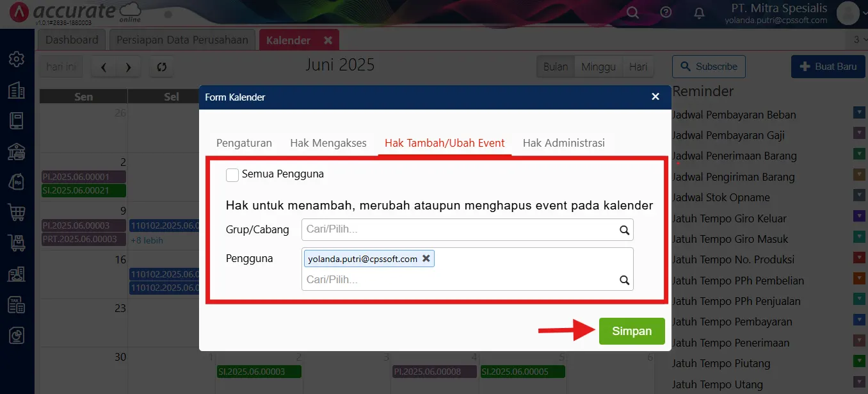Select the ledger book icon in sidebar

pyautogui.click(x=17, y=121)
